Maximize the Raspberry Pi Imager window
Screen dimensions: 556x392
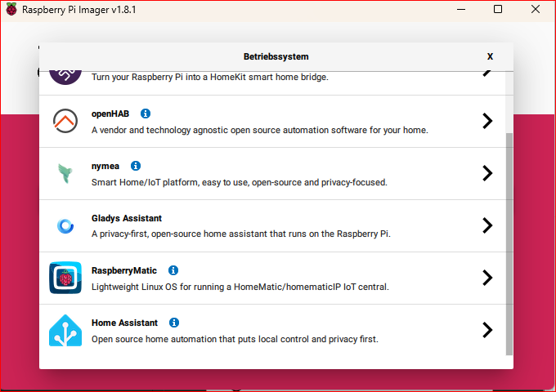(x=498, y=9)
